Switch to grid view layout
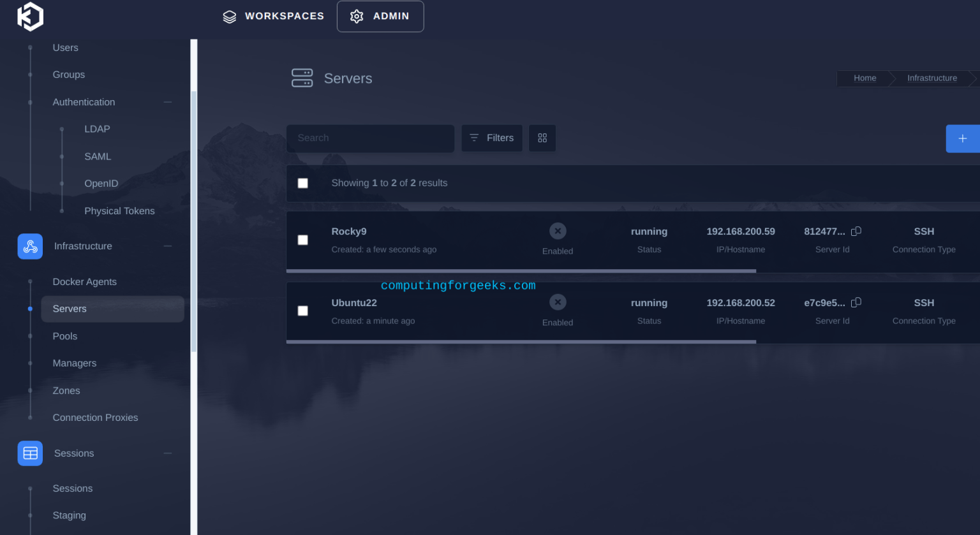Image resolution: width=980 pixels, height=535 pixels. [542, 138]
